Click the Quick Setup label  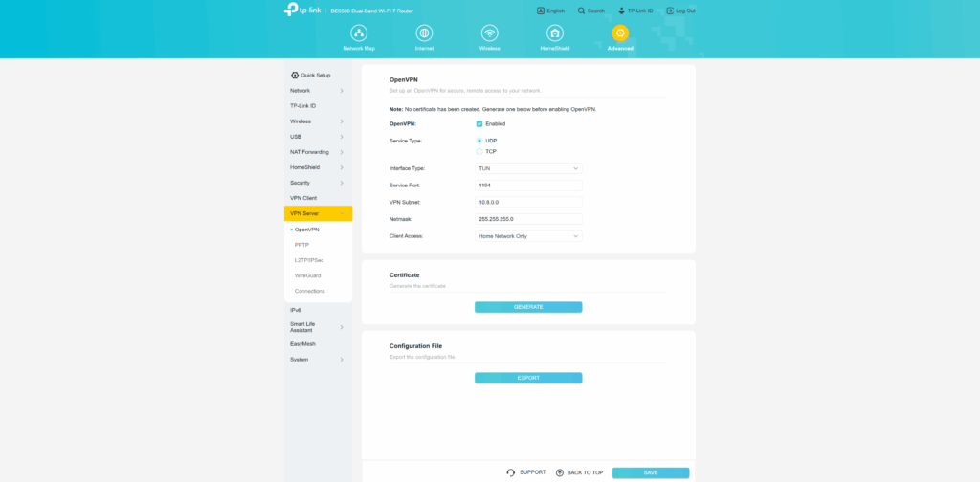316,75
